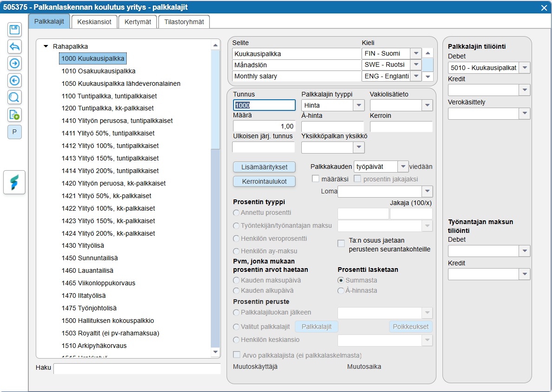The height and width of the screenshot is (392, 552).
Task: Select Henkilön keskiansio radio button
Action: [236, 340]
